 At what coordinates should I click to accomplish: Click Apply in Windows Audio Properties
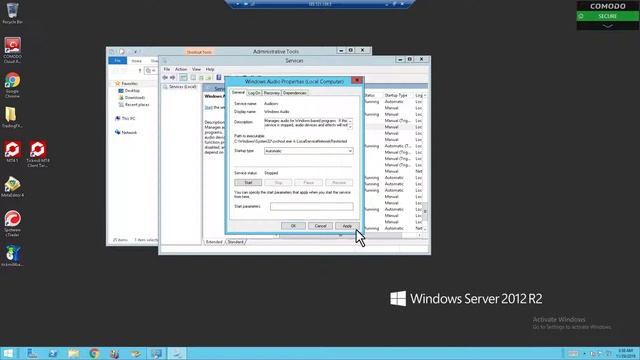[347, 226]
